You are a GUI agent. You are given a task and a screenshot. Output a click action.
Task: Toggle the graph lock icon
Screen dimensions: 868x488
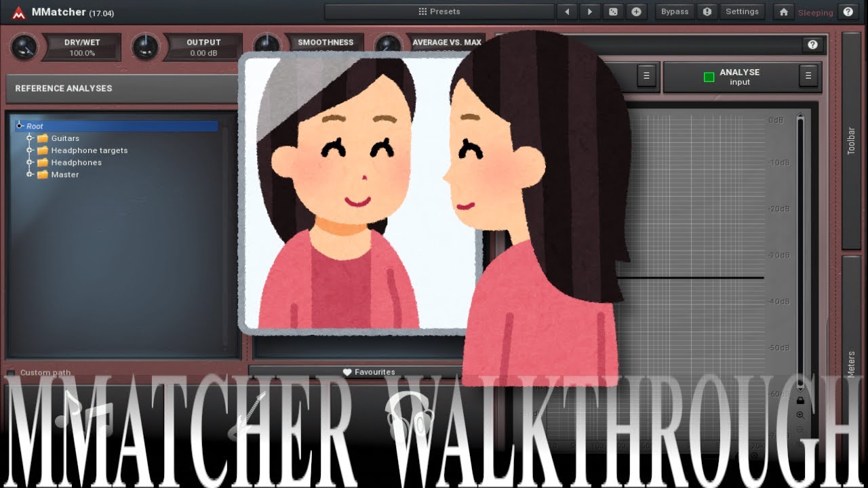tap(800, 401)
